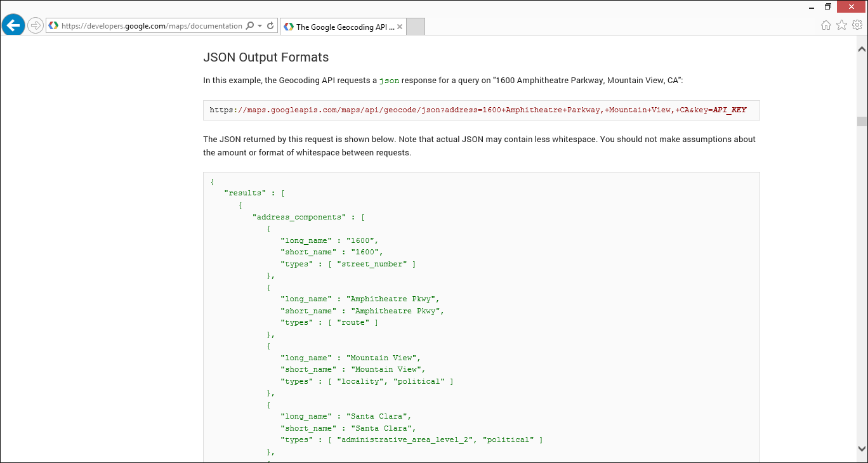Click the Home icon
The image size is (868, 463).
[826, 25]
